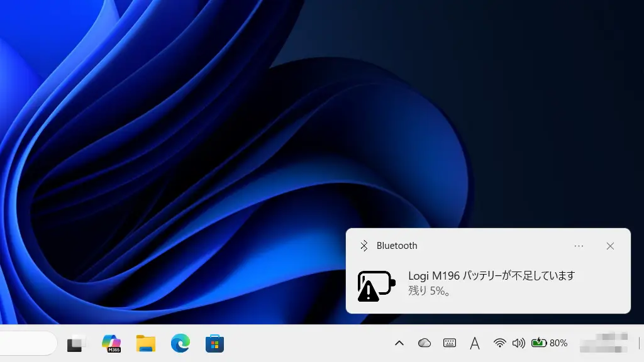Open volume quick settings from the tray
This screenshot has height=362, width=644.
(x=518, y=343)
